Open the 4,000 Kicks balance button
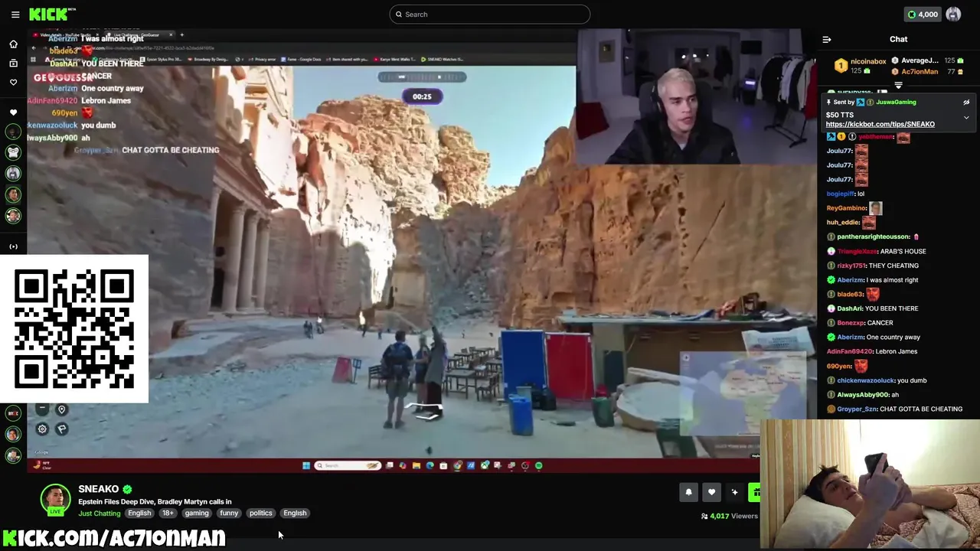980x551 pixels. pos(922,14)
